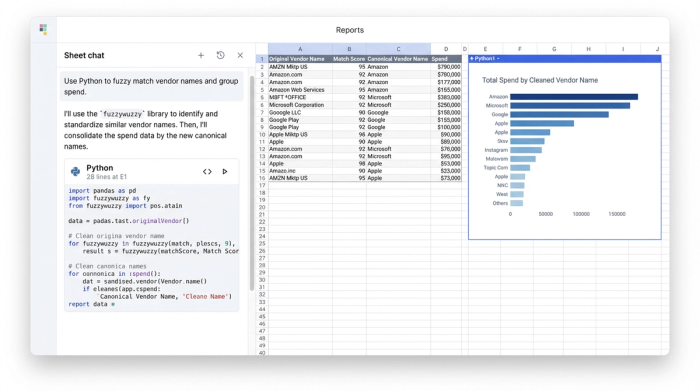Screen dimensions: 700x391
Task: Click the '28 lines at E1' label
Action: coord(107,177)
